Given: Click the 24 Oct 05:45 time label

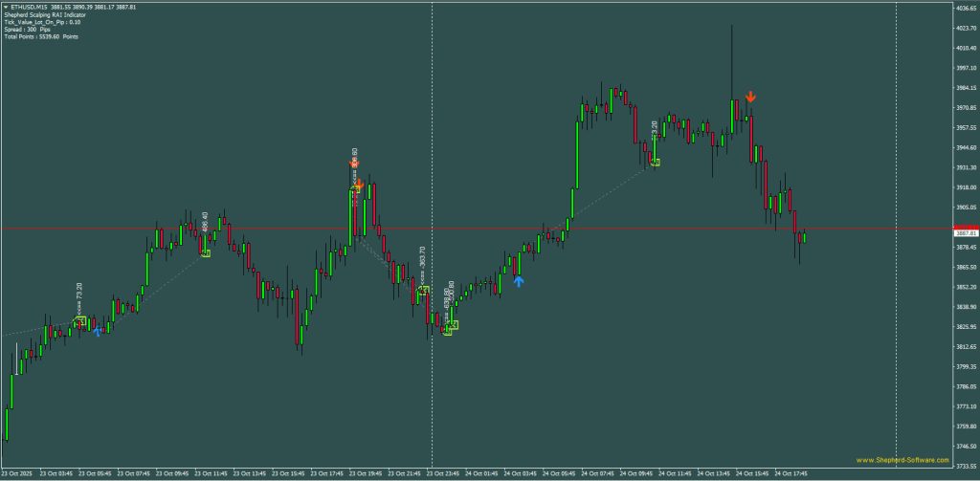Looking at the screenshot, I should 561,473.
